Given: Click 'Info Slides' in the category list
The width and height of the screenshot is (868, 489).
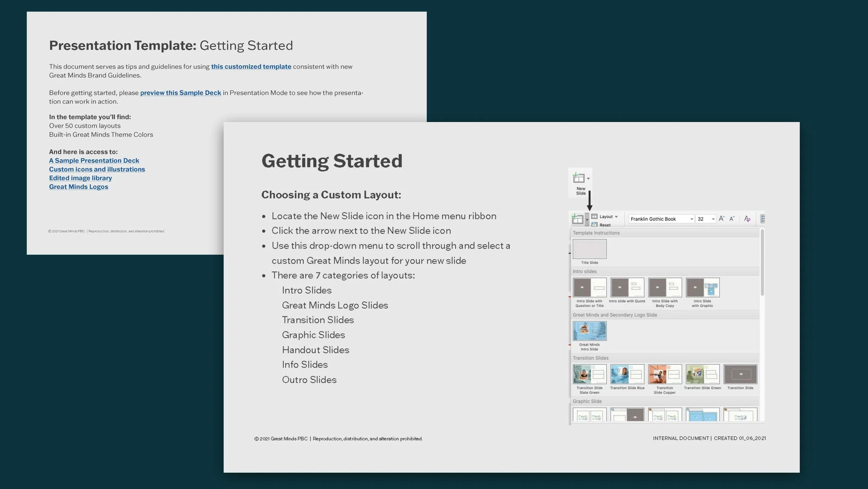Looking at the screenshot, I should 304,365.
